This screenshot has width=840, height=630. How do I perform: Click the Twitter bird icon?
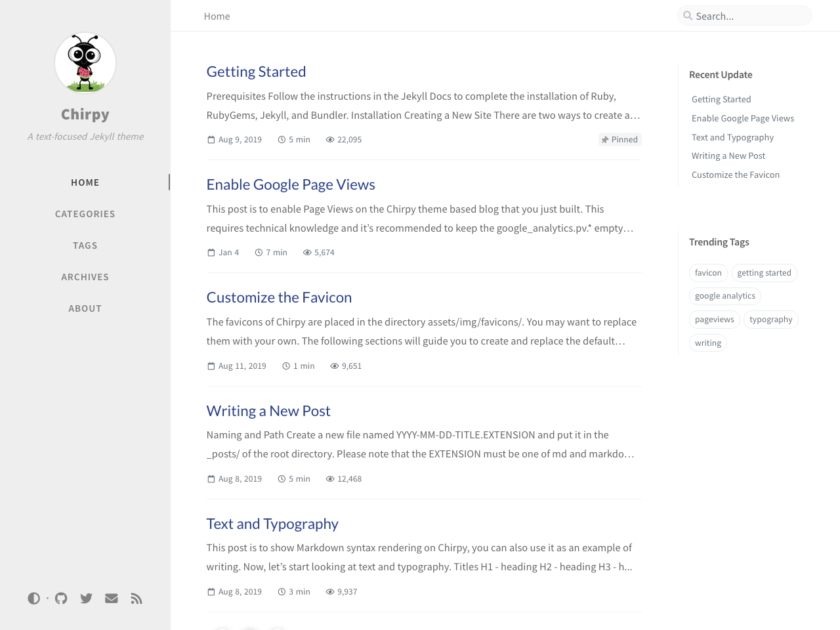point(86,598)
